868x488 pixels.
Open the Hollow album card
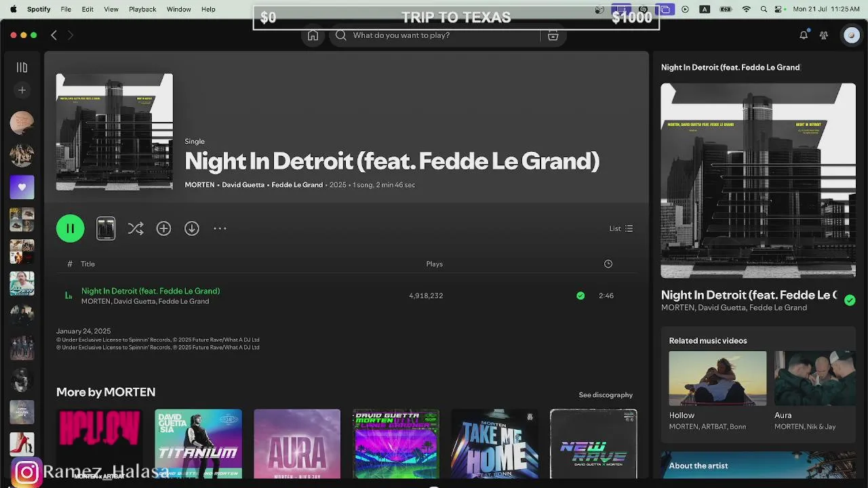point(99,443)
